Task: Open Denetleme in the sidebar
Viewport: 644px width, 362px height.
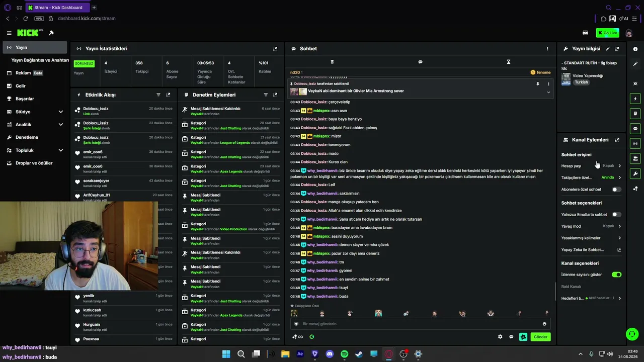Action: [x=35, y=137]
